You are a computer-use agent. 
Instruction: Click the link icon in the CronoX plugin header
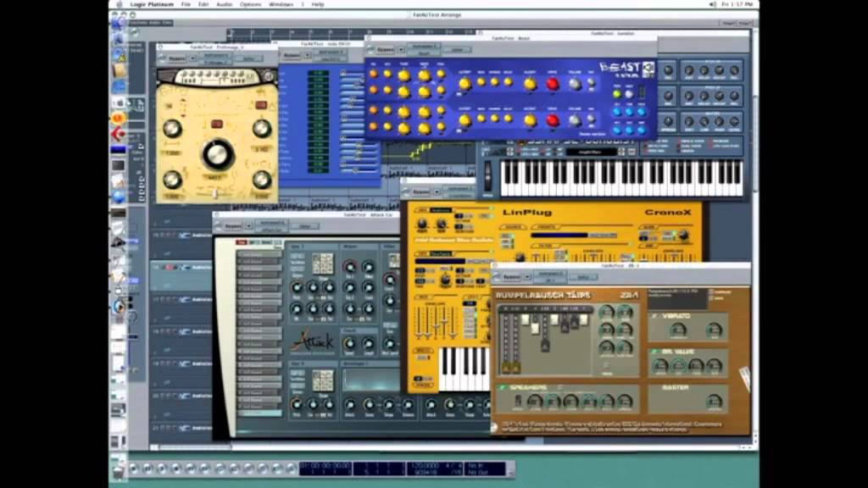tap(406, 192)
